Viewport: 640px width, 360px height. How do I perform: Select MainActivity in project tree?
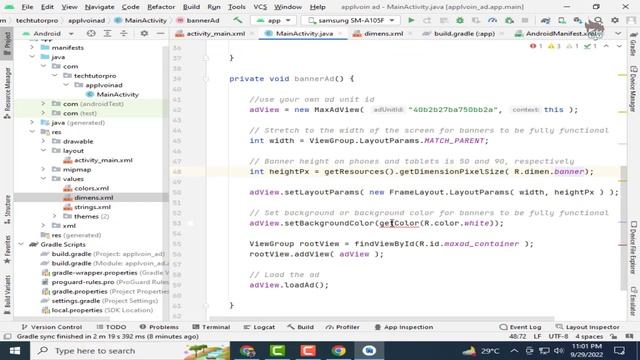pos(118,94)
